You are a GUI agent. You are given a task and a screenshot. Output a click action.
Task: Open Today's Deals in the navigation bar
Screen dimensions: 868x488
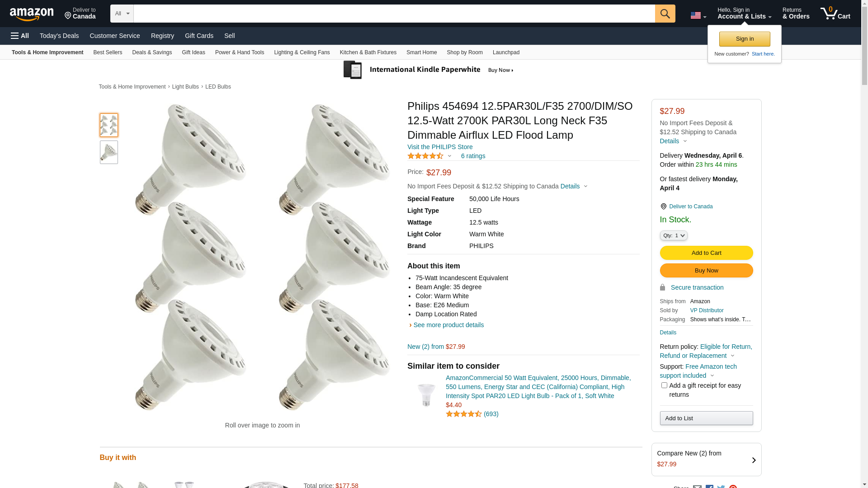[x=59, y=36]
